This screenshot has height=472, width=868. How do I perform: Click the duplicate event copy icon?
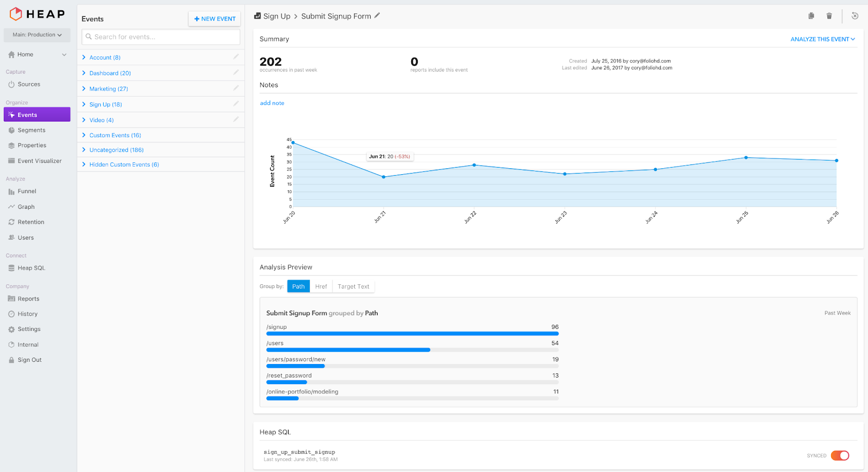[811, 16]
